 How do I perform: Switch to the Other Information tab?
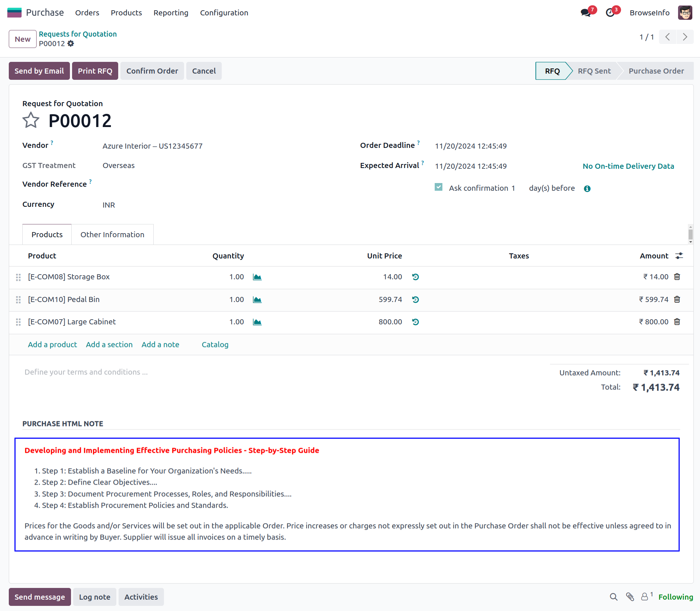[x=112, y=235]
